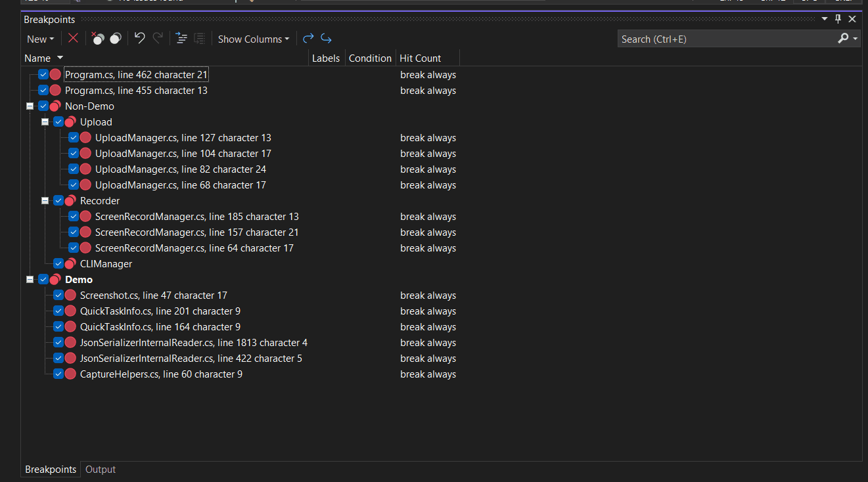Open the New breakpoint dropdown
This screenshot has height=482, width=868.
[x=41, y=39]
